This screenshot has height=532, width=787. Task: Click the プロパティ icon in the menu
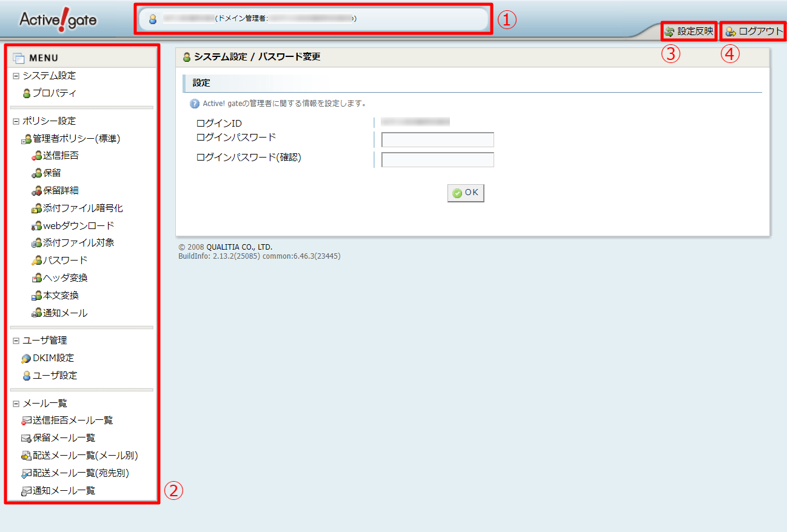pos(27,93)
